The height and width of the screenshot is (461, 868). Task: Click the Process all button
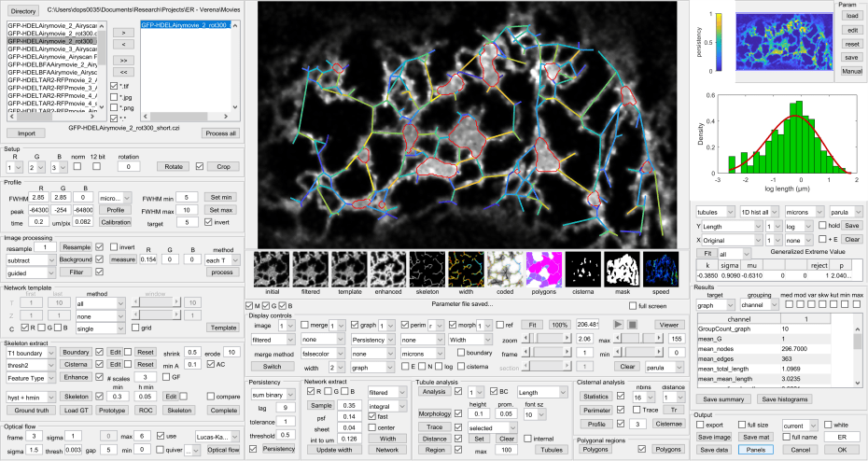[x=221, y=133]
